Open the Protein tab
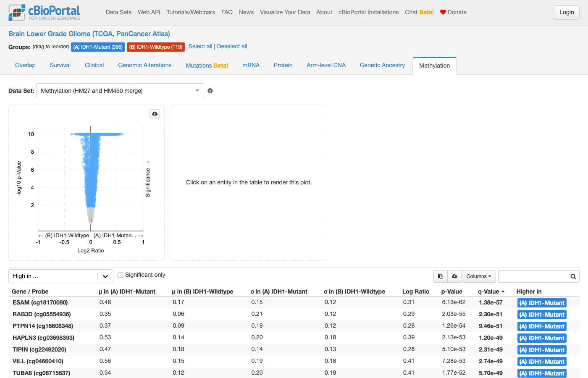 tap(283, 65)
